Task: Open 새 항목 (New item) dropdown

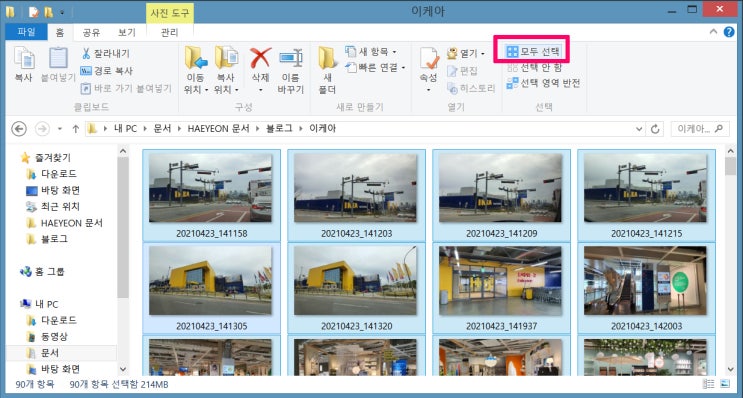Action: (x=371, y=51)
